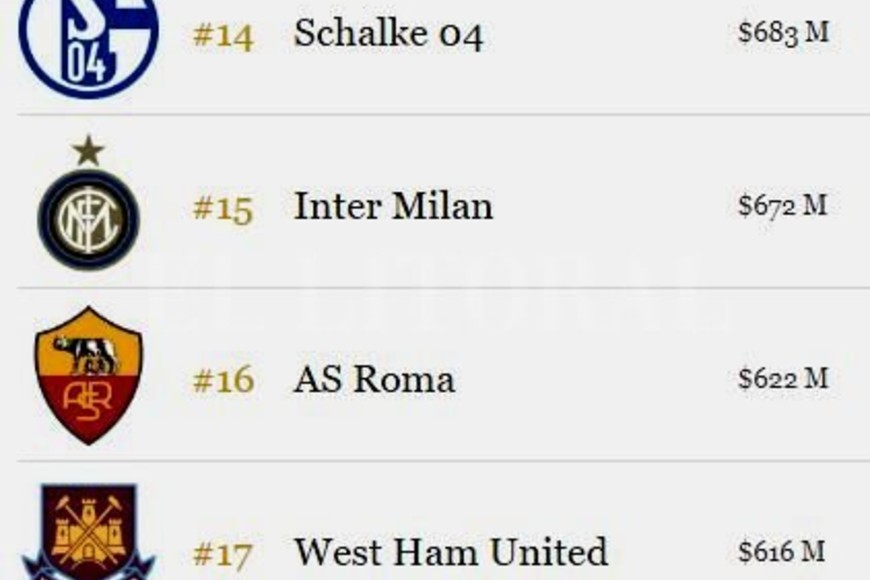Open the West Ham United team name

450,552
